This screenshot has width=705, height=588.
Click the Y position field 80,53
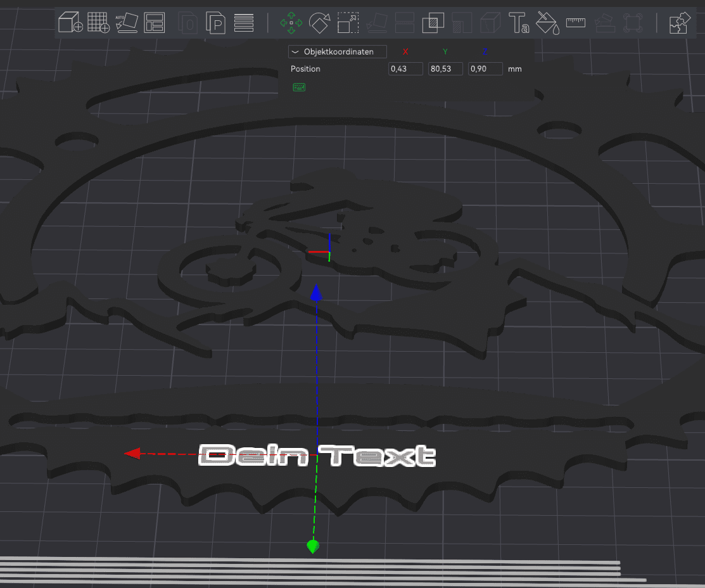click(445, 69)
